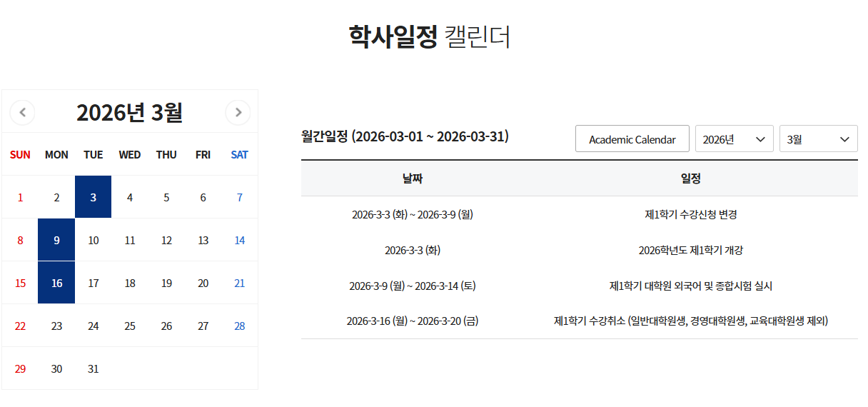The image size is (868, 407).
Task: Click the 2026년 3월 calendar title
Action: click(129, 112)
